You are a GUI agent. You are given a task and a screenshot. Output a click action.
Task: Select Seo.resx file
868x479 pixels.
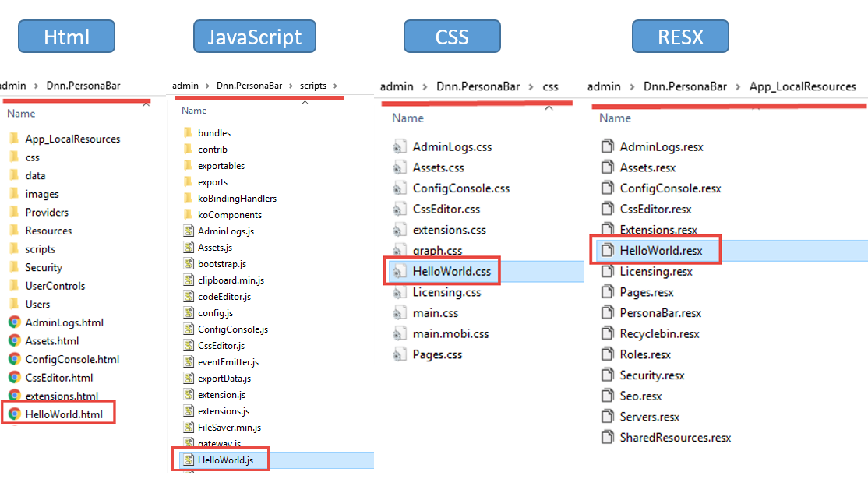[640, 396]
